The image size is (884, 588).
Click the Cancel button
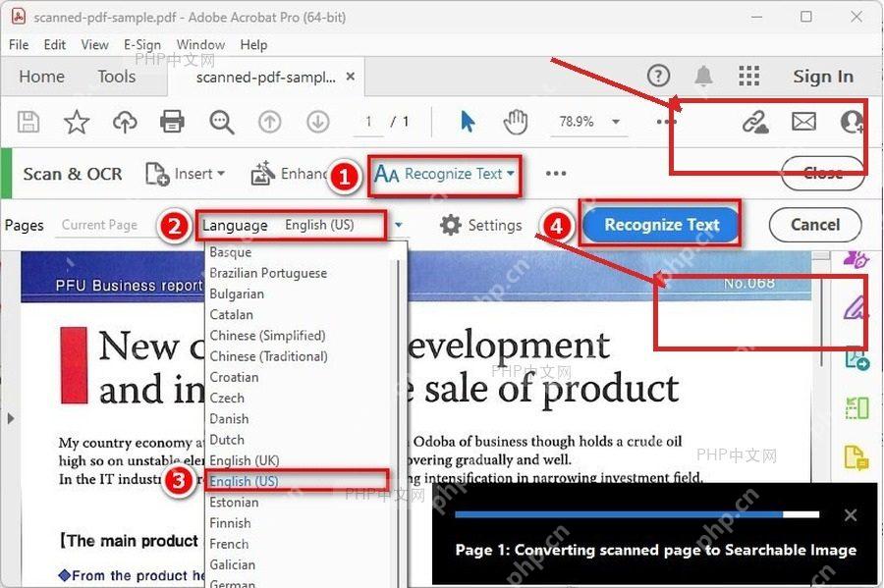tap(815, 225)
